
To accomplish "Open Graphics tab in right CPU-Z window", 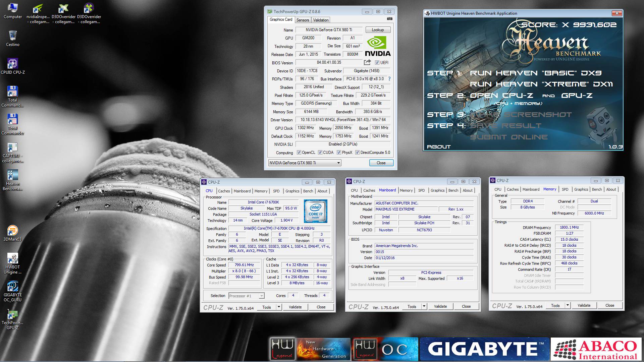I will point(581,189).
